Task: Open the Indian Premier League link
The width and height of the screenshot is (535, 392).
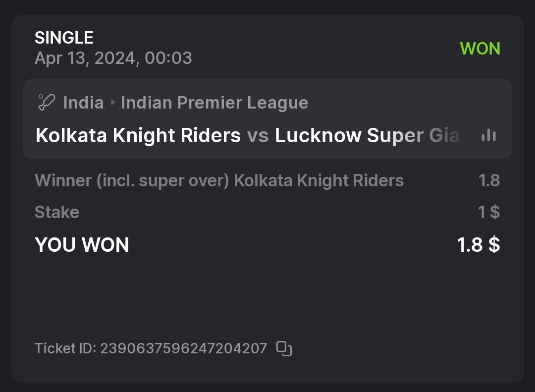Action: (214, 103)
